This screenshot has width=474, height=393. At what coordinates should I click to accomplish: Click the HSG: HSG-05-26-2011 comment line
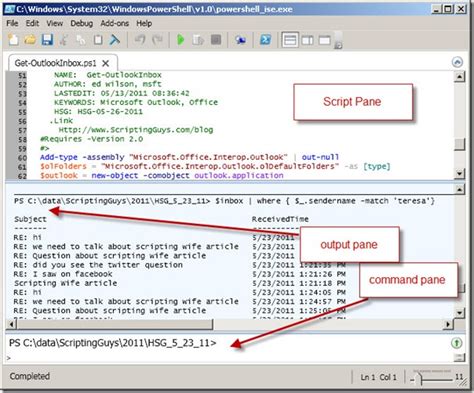pos(98,111)
